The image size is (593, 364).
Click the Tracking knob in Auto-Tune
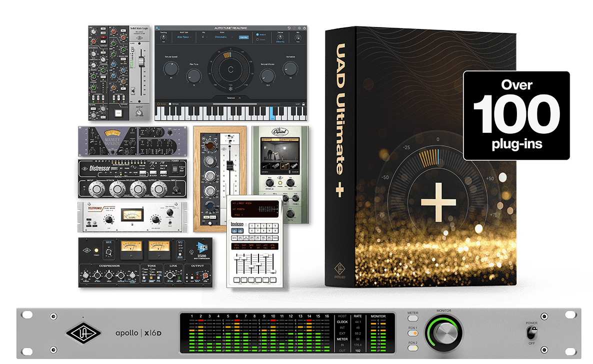pos(163,37)
